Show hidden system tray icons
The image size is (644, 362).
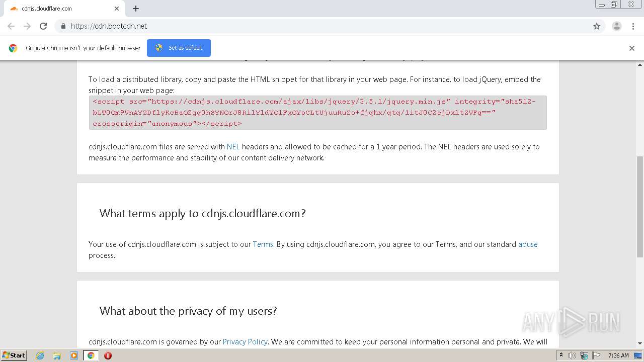click(561, 355)
